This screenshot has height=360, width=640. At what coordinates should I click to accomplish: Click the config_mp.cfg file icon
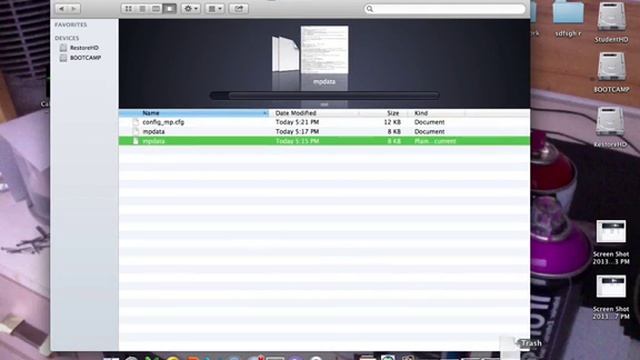click(136, 122)
